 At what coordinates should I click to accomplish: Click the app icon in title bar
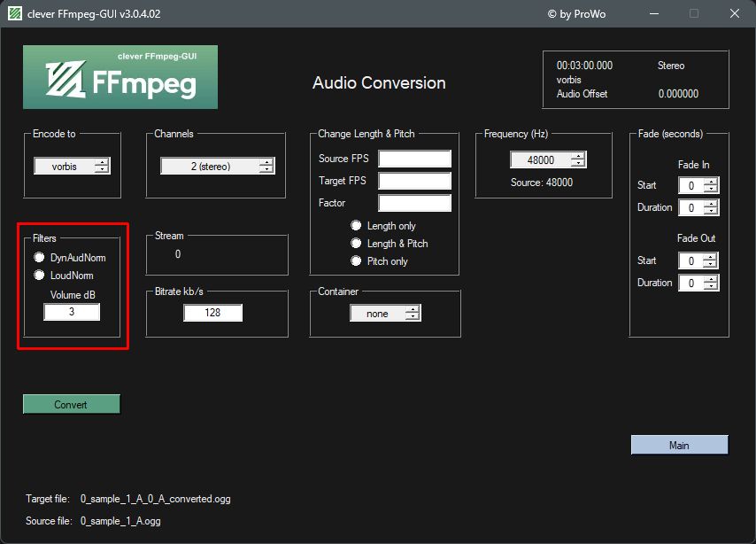(x=15, y=13)
